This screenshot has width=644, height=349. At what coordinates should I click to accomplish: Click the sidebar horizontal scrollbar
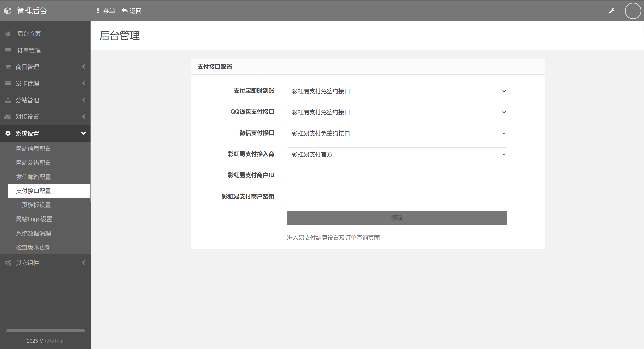(46, 331)
